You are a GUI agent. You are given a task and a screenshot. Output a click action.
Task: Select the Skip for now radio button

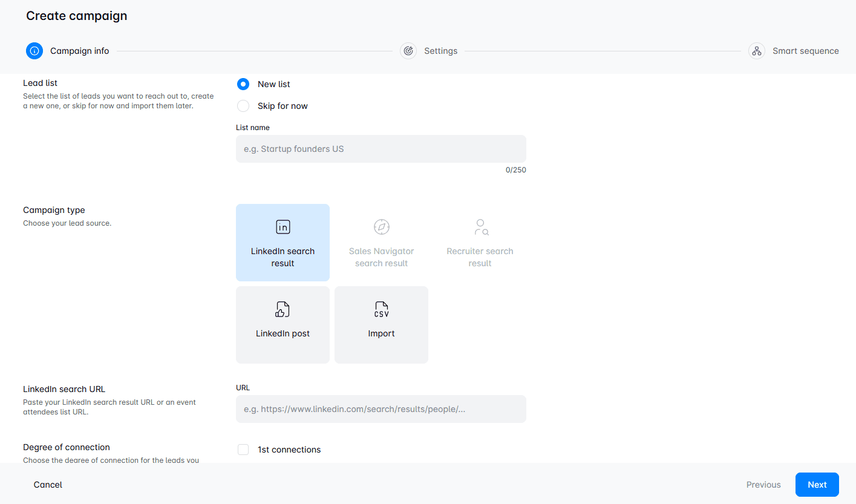(243, 106)
